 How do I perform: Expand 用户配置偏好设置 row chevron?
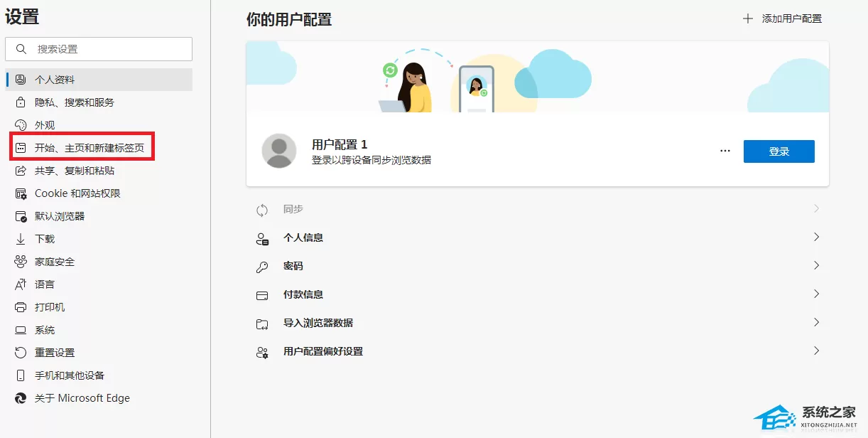[816, 351]
